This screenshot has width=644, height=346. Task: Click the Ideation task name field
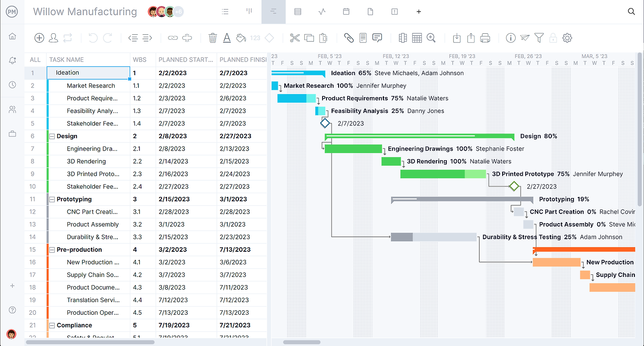pos(89,73)
